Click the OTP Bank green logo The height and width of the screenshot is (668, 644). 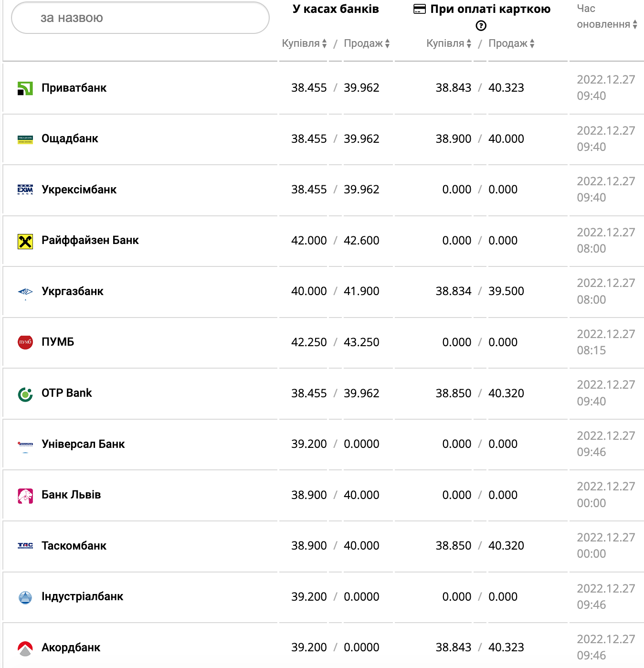25,394
